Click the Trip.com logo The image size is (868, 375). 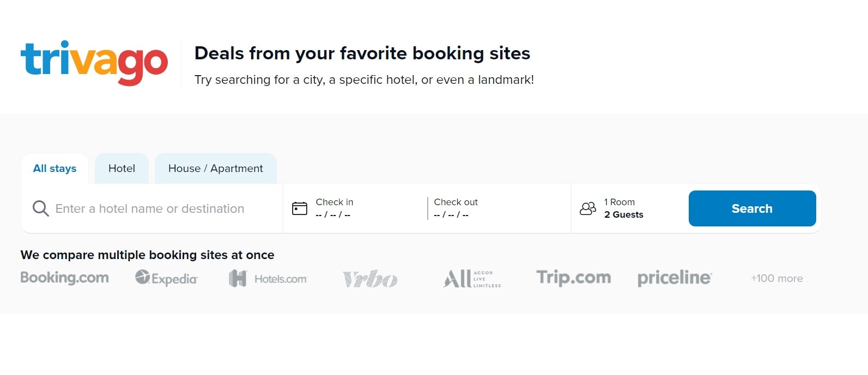coord(573,278)
